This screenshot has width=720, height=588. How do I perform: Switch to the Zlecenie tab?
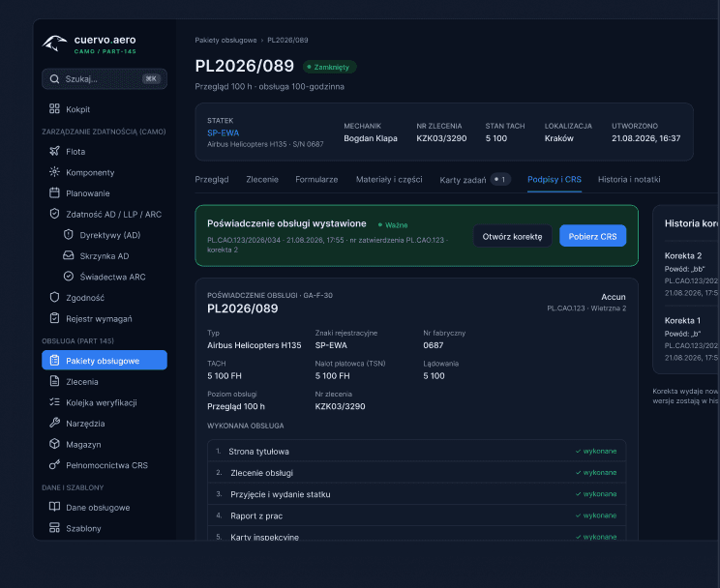click(x=262, y=180)
